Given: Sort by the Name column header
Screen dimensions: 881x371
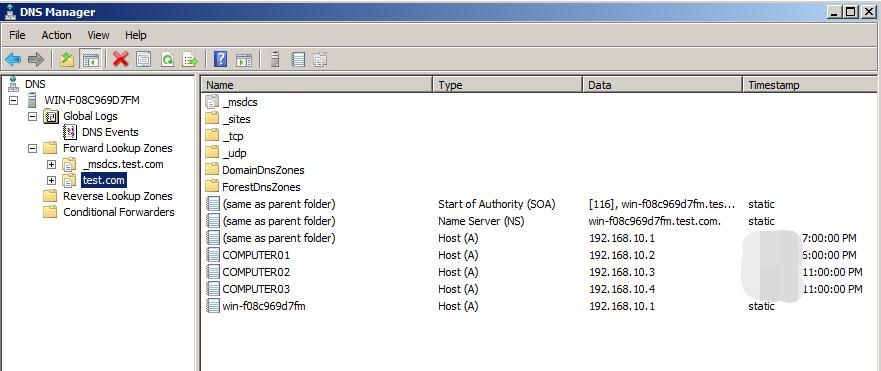Looking at the screenshot, I should click(x=317, y=85).
